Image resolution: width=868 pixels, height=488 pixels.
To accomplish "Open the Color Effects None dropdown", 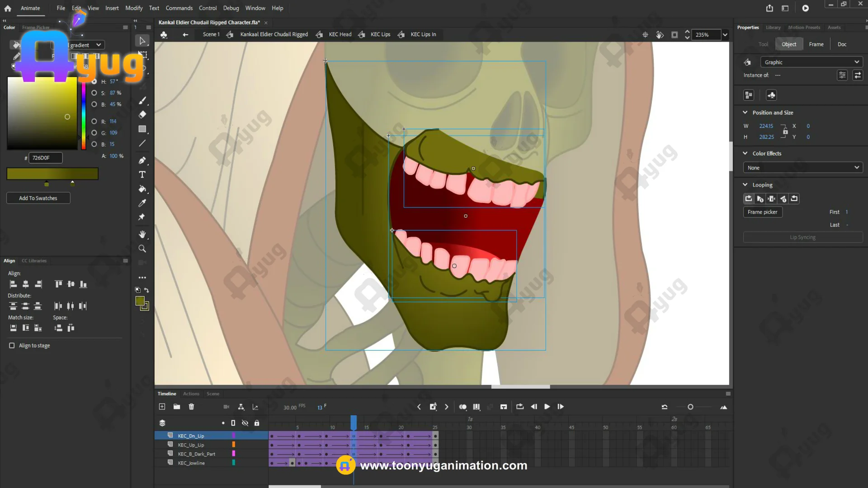I will coord(802,168).
